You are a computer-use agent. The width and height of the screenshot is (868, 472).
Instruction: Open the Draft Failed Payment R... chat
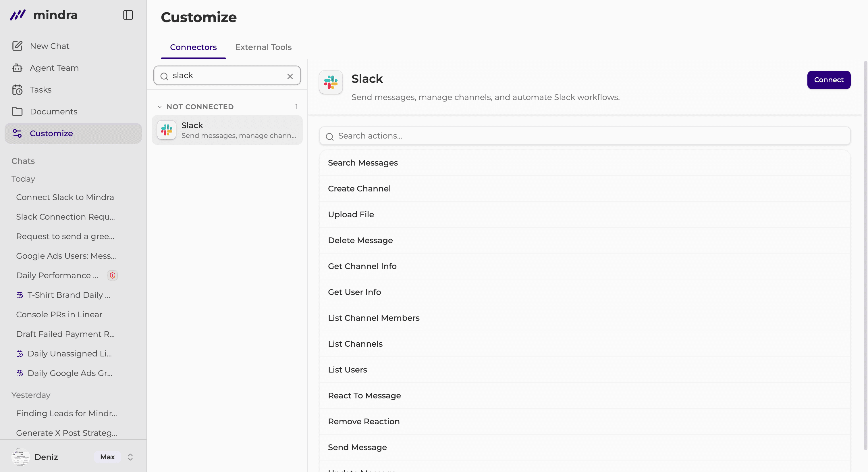click(65, 334)
